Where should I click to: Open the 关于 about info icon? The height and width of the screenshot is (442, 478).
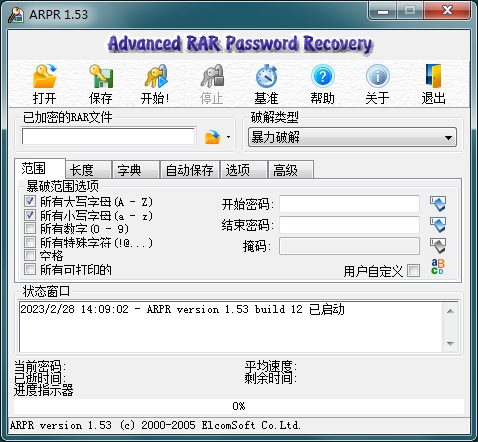[x=378, y=76]
